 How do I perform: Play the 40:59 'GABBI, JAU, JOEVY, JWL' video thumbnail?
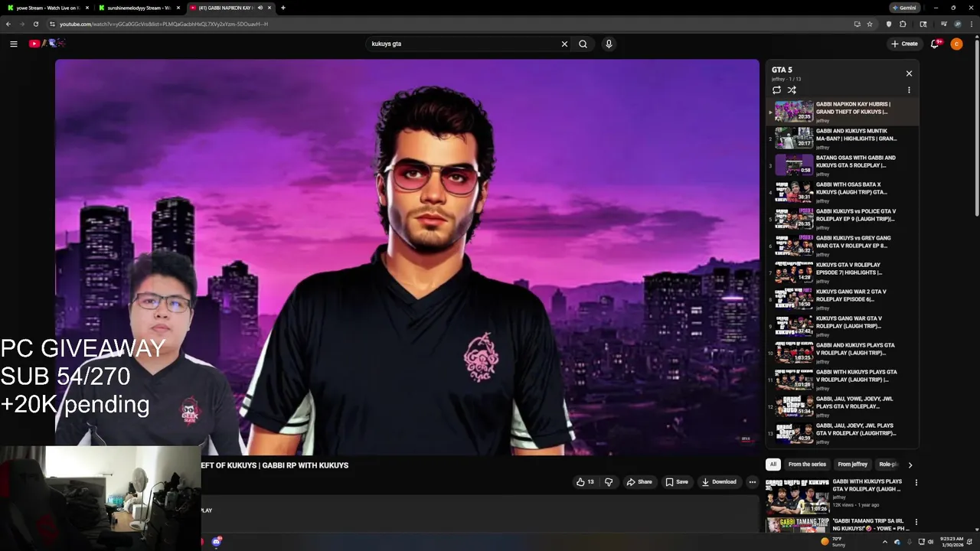[794, 433]
